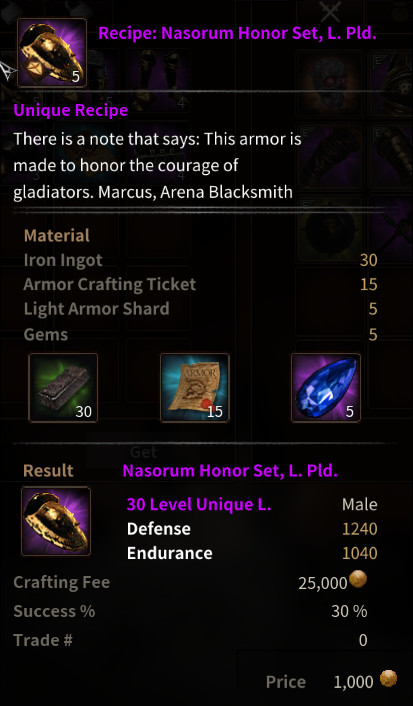Select the Armor Crafting Ticket scroll icon
Screen dimensions: 413x706
[195, 388]
